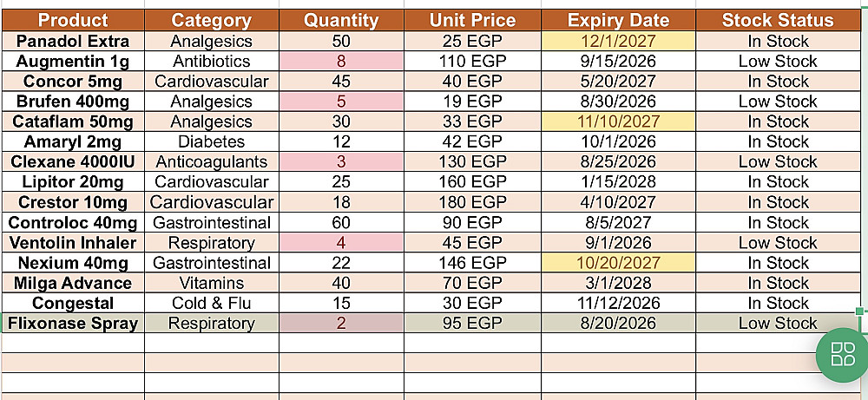Viewport: 868px width, 400px height.
Task: Click the Ventolin Inhaler product cell
Action: pos(73,243)
